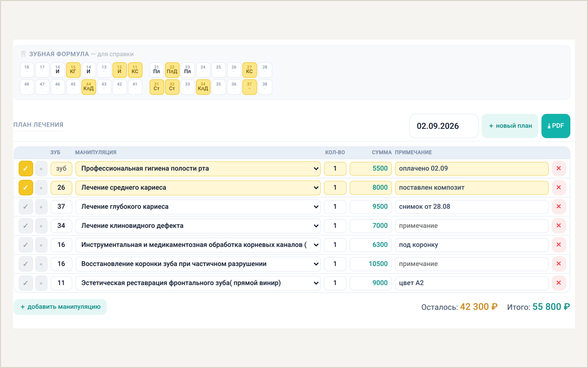Viewport: 588px width, 368px height.
Task: Delete the Профессиональная гигиена полости рта row
Action: point(558,168)
